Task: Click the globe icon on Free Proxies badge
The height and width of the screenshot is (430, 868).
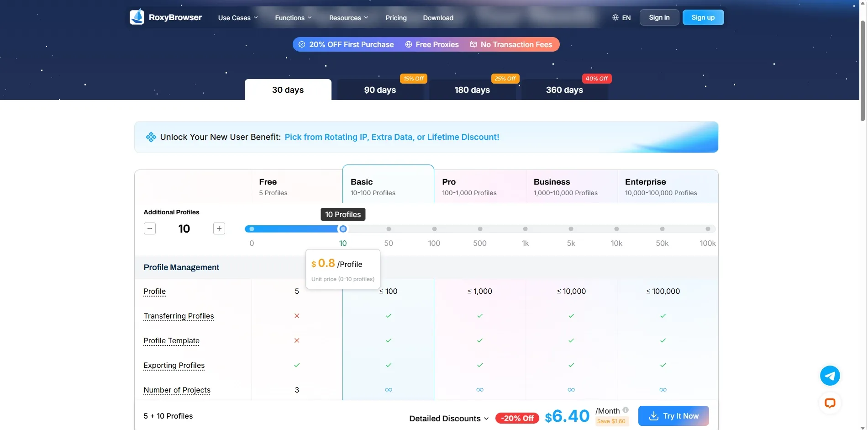Action: [x=408, y=44]
